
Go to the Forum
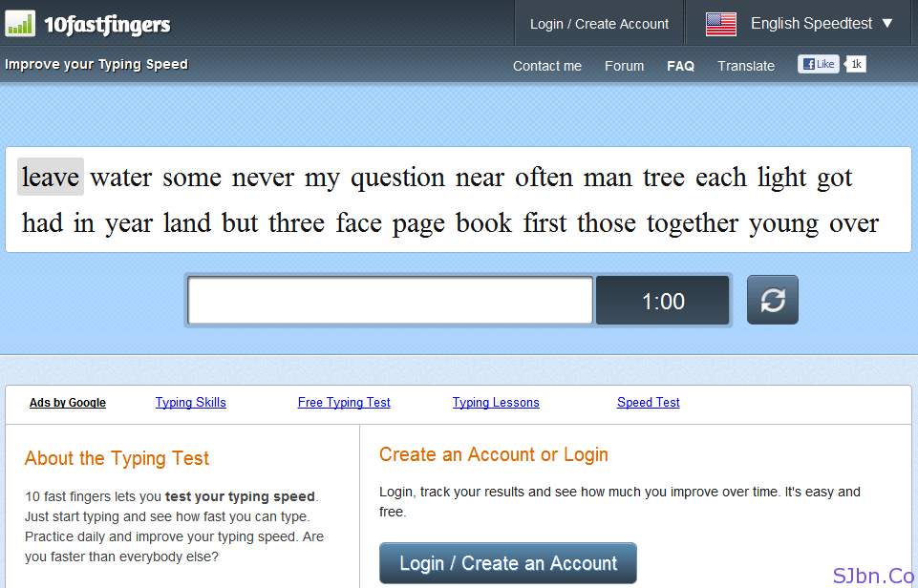[x=624, y=66]
